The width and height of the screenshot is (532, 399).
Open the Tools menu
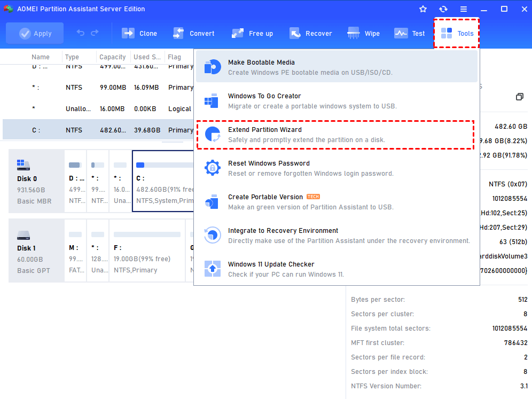click(457, 33)
